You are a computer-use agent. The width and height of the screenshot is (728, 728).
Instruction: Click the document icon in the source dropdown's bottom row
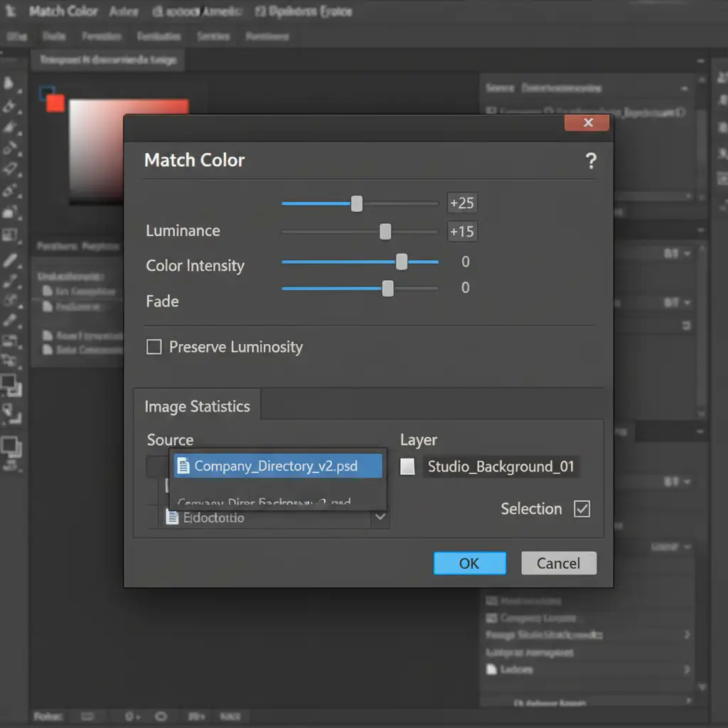point(171,518)
